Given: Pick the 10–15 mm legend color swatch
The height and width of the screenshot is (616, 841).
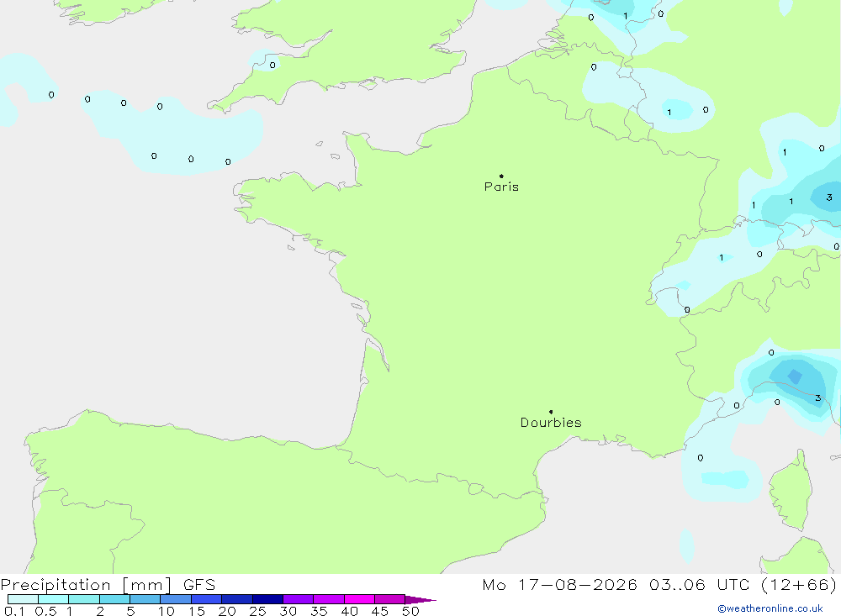Looking at the screenshot, I should 176,599.
